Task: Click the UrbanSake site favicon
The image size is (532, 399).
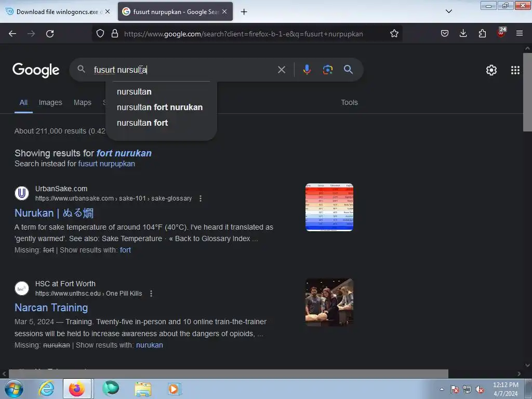Action: click(x=22, y=193)
